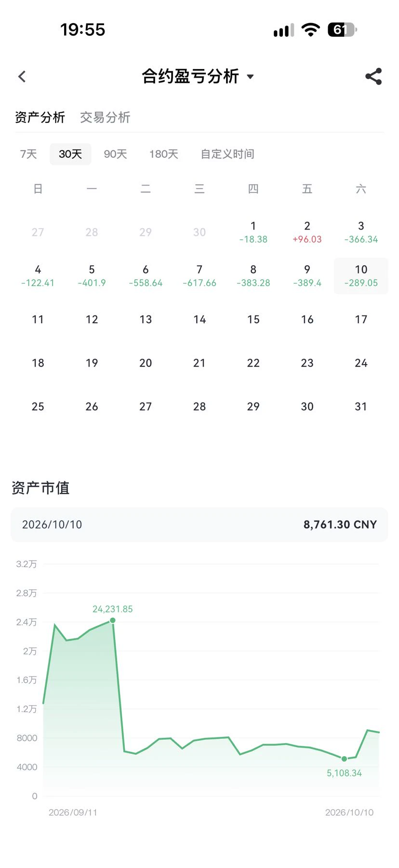This screenshot has width=399, height=868.
Task: Tap the battery indicator icon
Action: coord(342,30)
